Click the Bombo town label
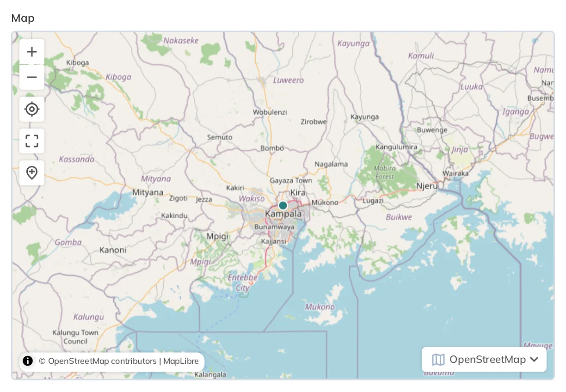566x392 pixels. pyautogui.click(x=272, y=148)
